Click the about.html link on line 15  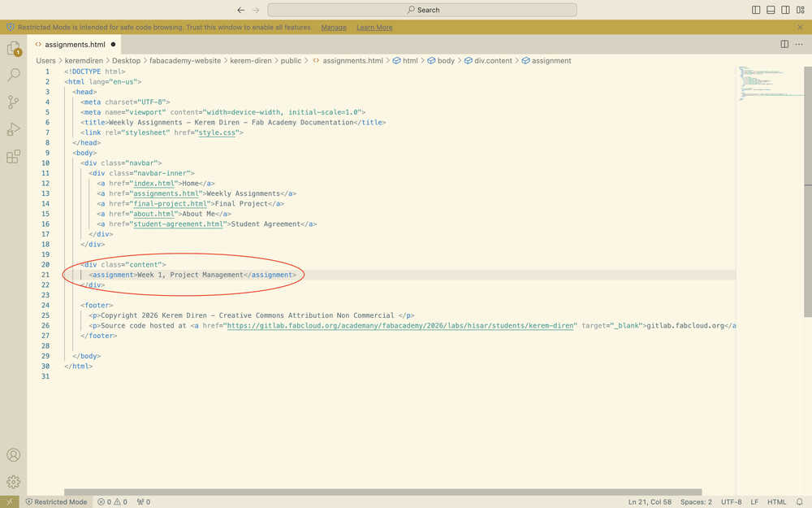pos(153,214)
